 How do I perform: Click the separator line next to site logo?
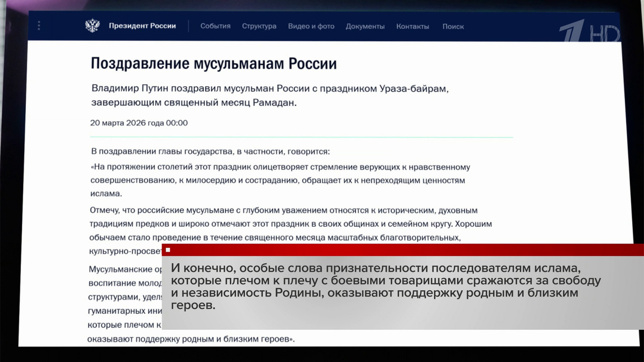(187, 25)
